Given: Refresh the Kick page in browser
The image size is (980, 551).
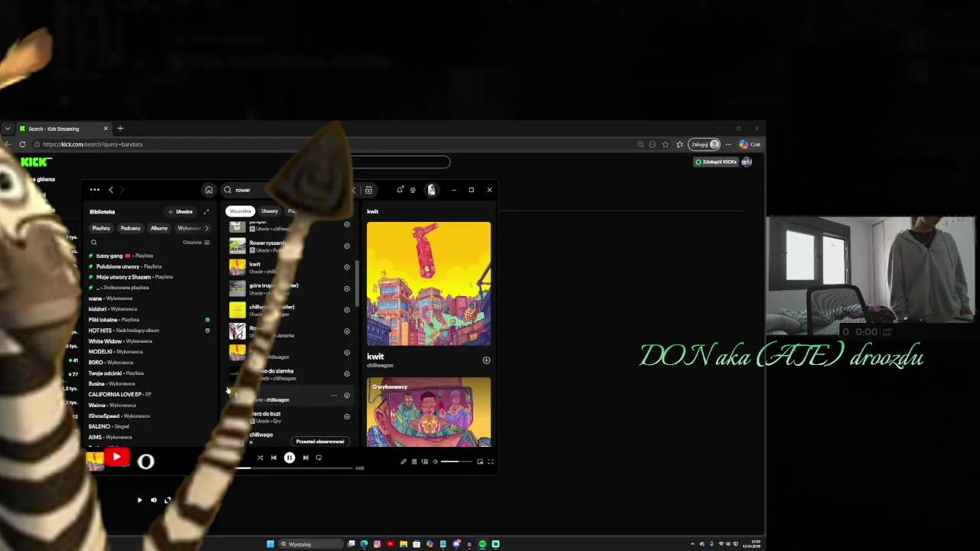Looking at the screenshot, I should pos(22,144).
